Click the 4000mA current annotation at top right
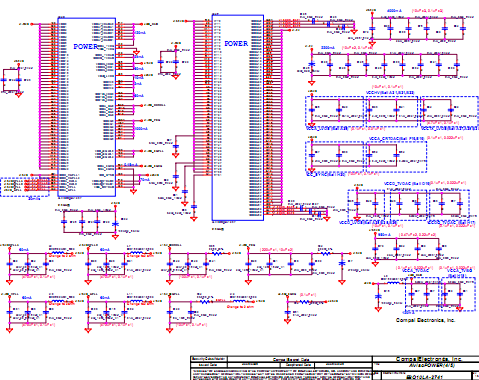This screenshot has width=479, height=380. pos(394,11)
